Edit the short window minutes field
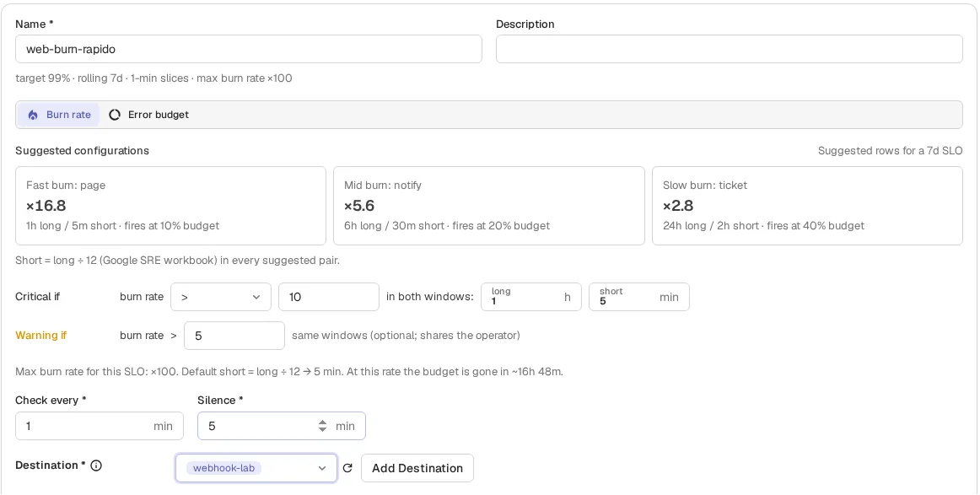The height and width of the screenshot is (495, 980). [x=638, y=297]
